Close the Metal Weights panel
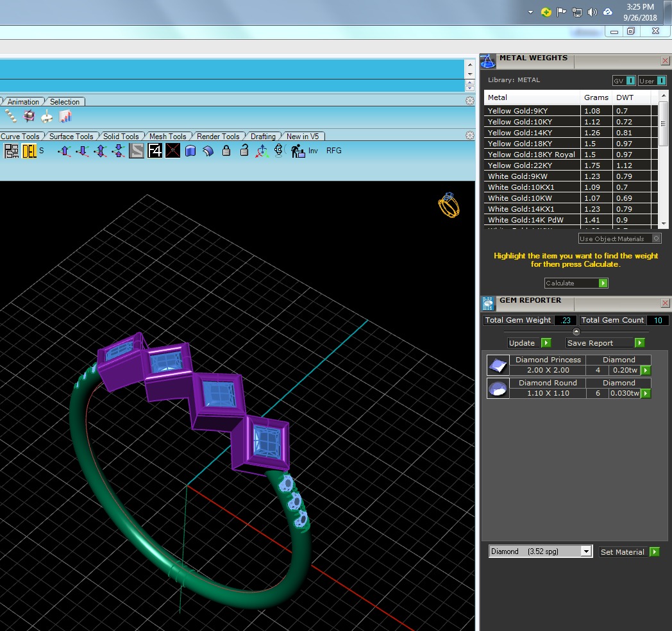Image resolution: width=672 pixels, height=631 pixels. pyautogui.click(x=665, y=60)
